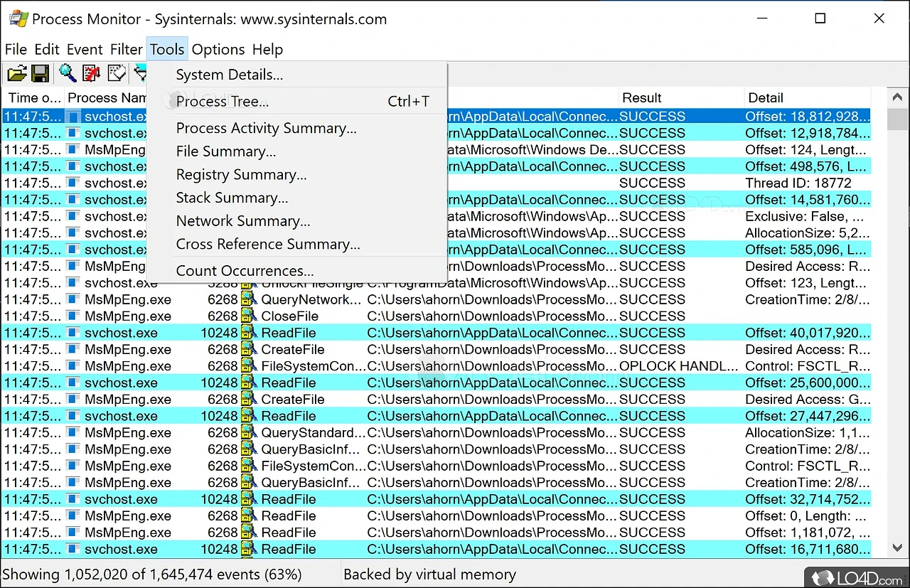Select Process Tree menu entry
This screenshot has width=910, height=588.
point(222,102)
